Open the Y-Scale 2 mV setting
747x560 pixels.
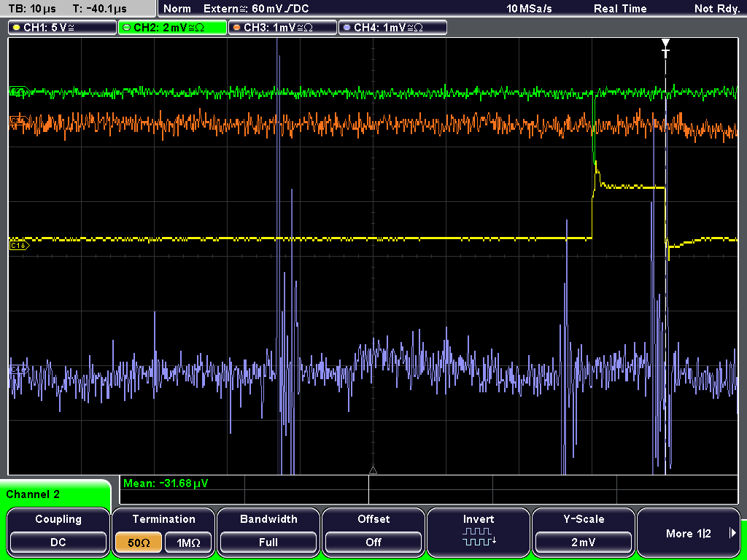[x=583, y=531]
